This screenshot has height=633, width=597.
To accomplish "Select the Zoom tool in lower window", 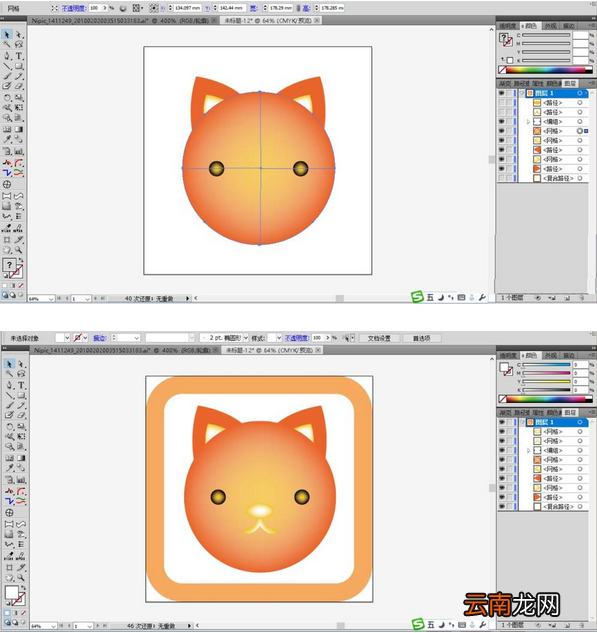I will [21, 578].
